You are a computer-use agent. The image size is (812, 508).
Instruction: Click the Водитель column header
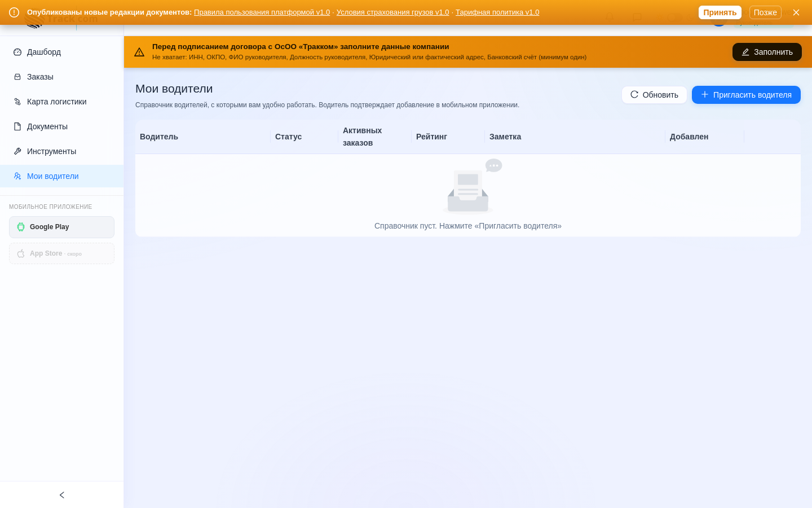click(203, 137)
